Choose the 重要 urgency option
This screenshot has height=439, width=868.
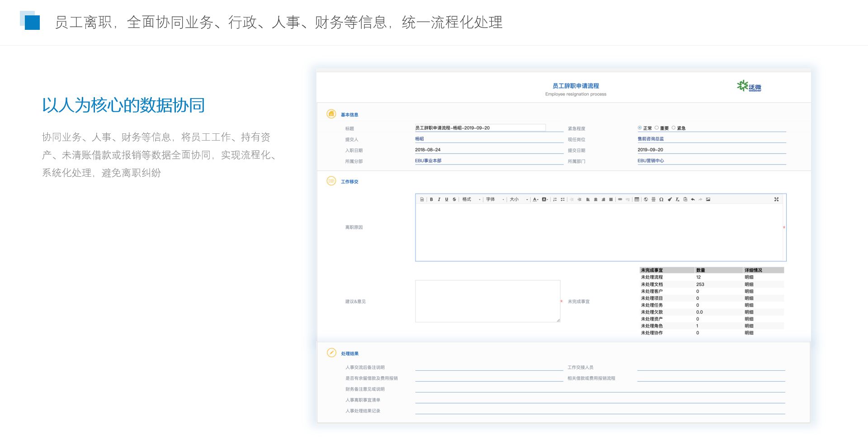tap(657, 128)
